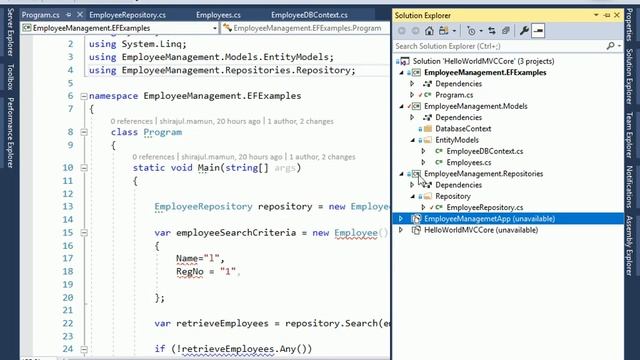Select EmployeeDBContext.cs in Solution Explorer
The width and height of the screenshot is (640, 360).
tap(484, 151)
